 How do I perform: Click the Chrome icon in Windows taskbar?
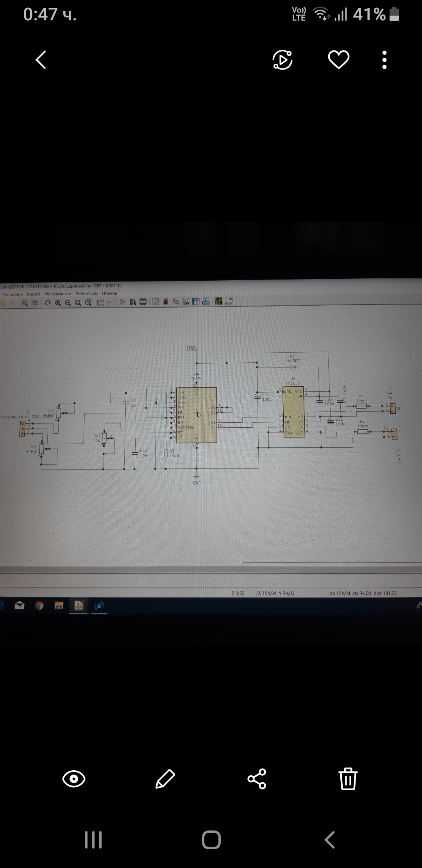coord(39,606)
